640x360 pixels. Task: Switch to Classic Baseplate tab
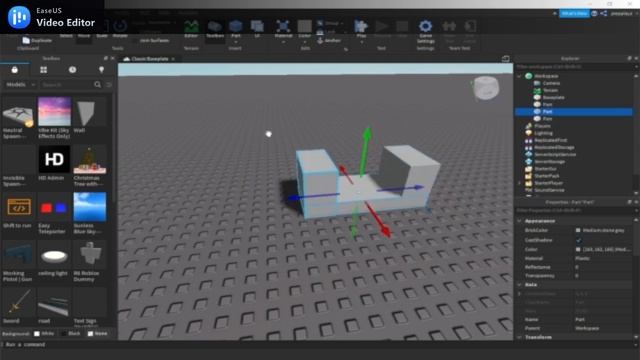149,59
